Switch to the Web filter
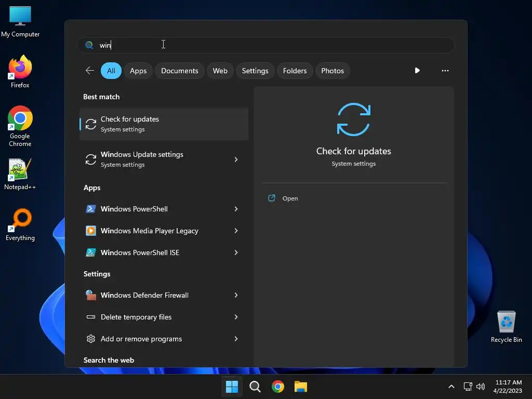The height and width of the screenshot is (399, 532). pyautogui.click(x=220, y=71)
